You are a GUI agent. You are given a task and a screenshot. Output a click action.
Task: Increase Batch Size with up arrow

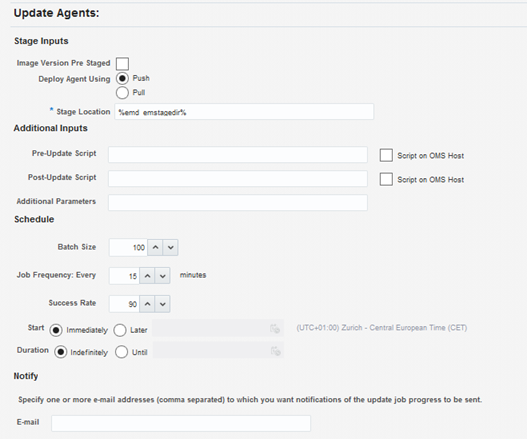click(x=155, y=247)
